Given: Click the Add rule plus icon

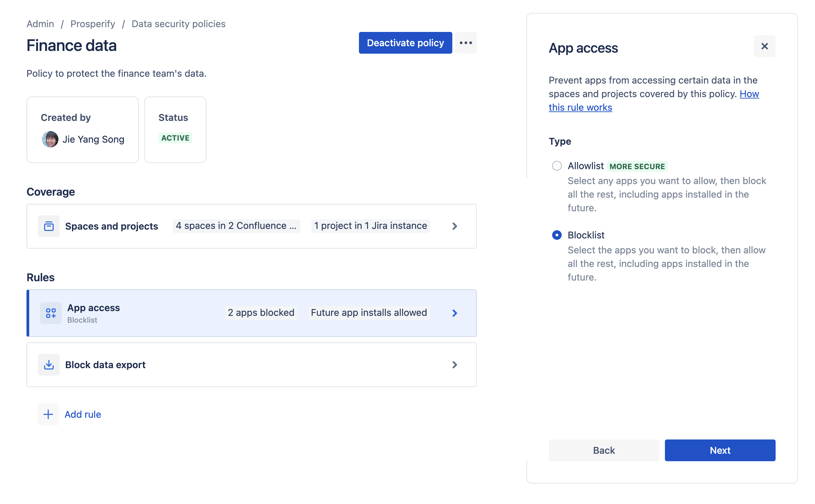Looking at the screenshot, I should pyautogui.click(x=48, y=414).
